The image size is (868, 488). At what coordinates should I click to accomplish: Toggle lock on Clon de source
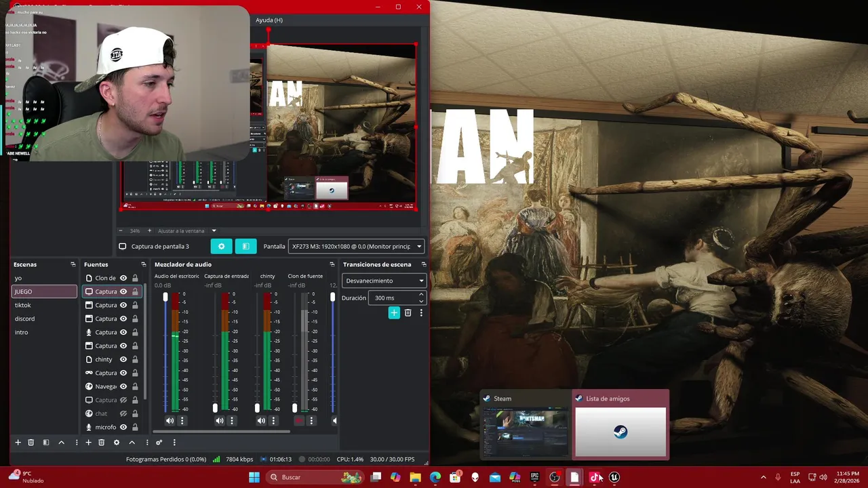coord(135,278)
